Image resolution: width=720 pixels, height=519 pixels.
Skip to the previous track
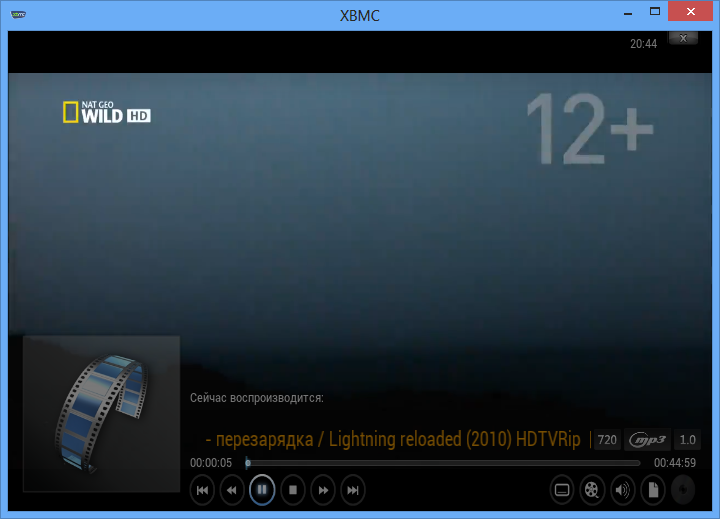pyautogui.click(x=202, y=490)
